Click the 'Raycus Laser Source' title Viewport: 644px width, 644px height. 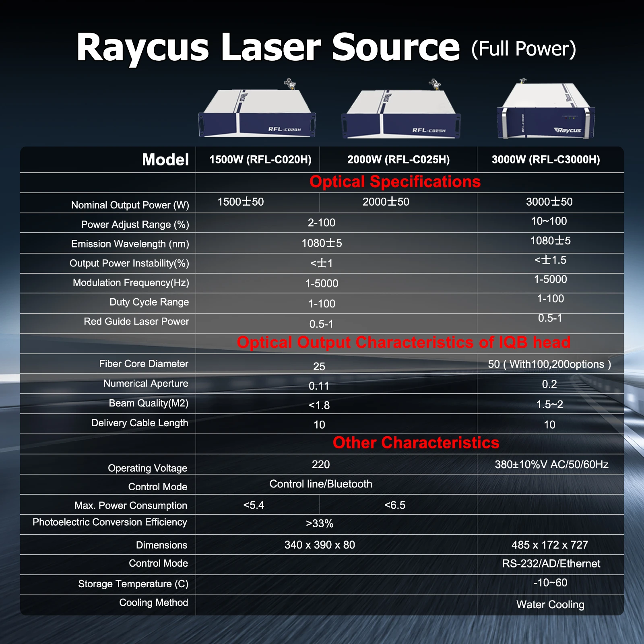[x=268, y=47]
